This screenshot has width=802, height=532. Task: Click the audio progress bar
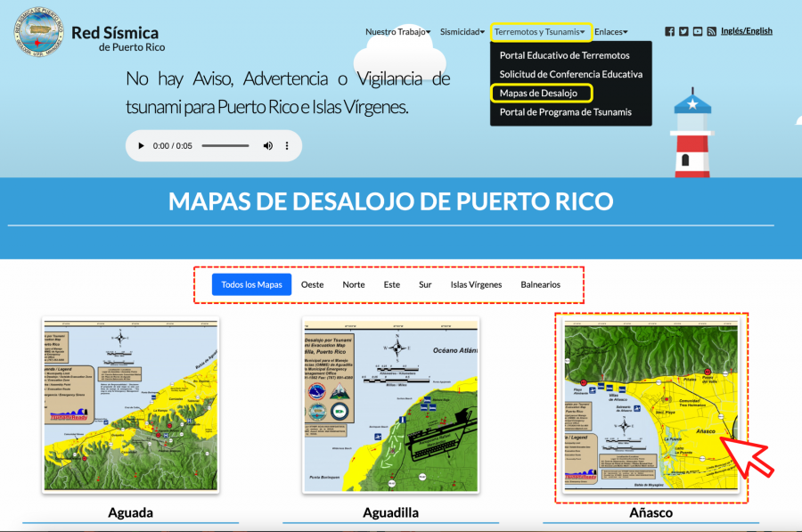[x=225, y=145]
